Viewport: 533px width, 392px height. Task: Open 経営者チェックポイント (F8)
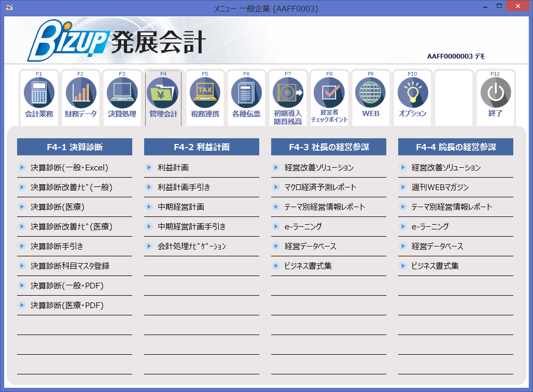coord(329,97)
